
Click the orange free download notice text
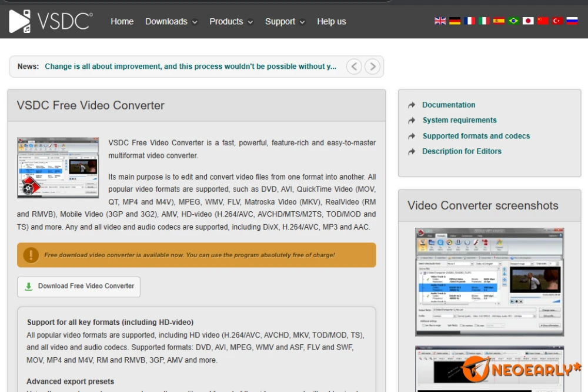tap(189, 255)
